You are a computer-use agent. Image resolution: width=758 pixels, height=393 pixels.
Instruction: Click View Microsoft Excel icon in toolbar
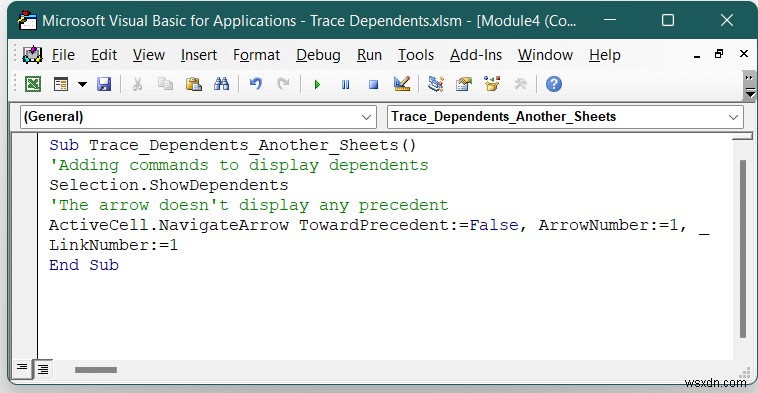(x=33, y=85)
